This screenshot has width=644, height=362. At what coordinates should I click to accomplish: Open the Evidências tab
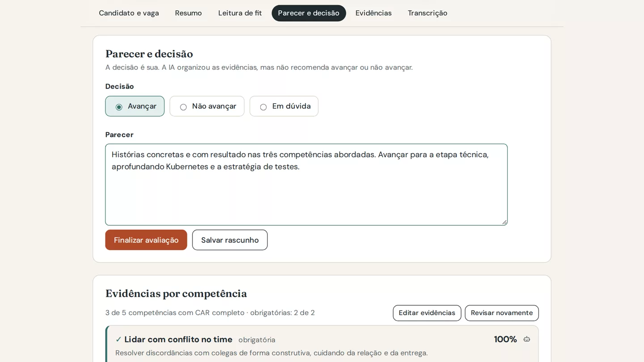[373, 13]
